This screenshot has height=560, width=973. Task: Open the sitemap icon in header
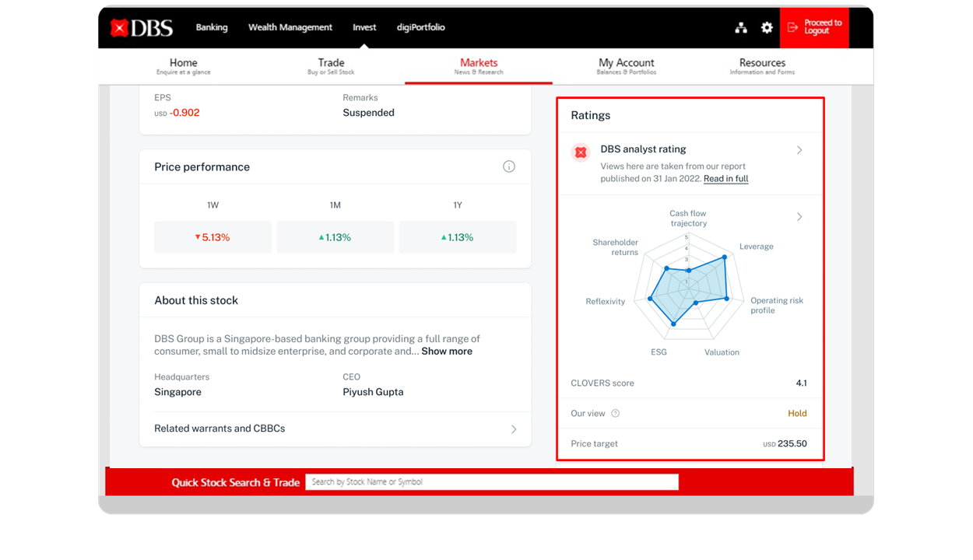(741, 28)
